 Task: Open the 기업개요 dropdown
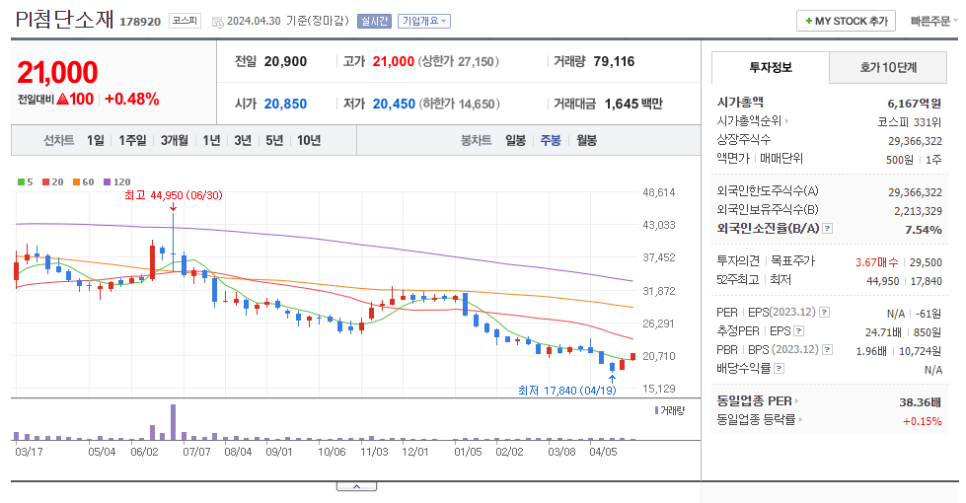(x=424, y=21)
